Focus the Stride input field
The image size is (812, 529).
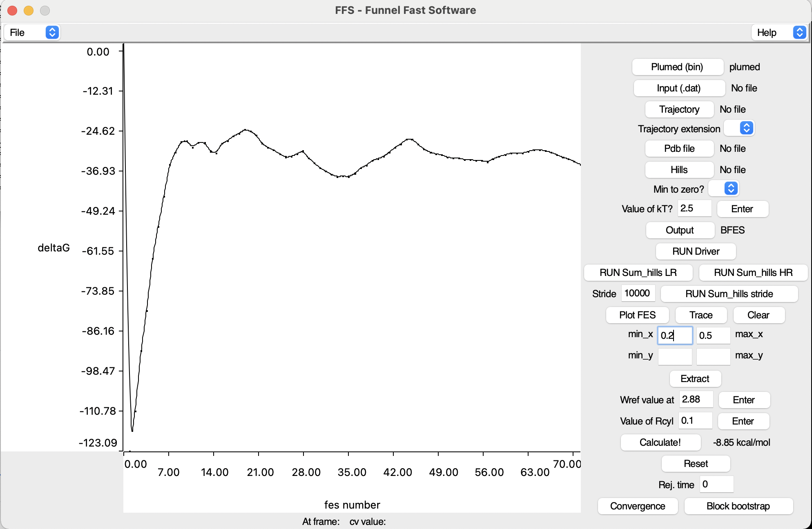(638, 293)
